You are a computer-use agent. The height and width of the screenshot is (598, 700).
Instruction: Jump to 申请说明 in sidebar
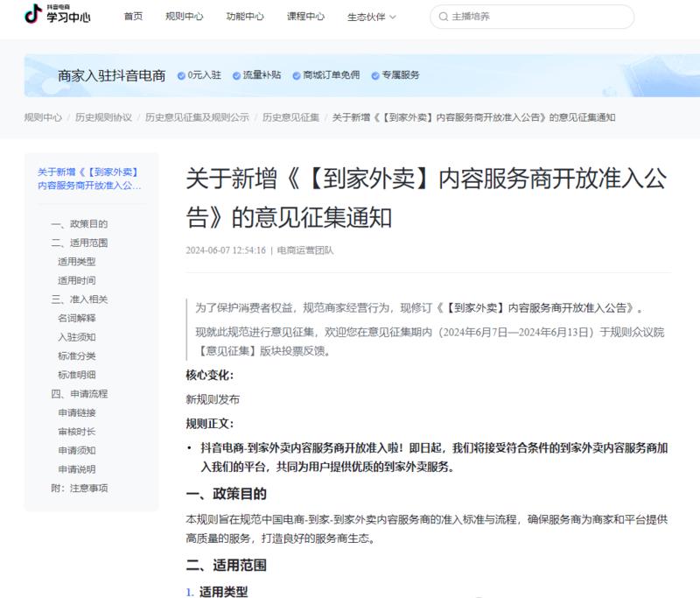(x=77, y=469)
